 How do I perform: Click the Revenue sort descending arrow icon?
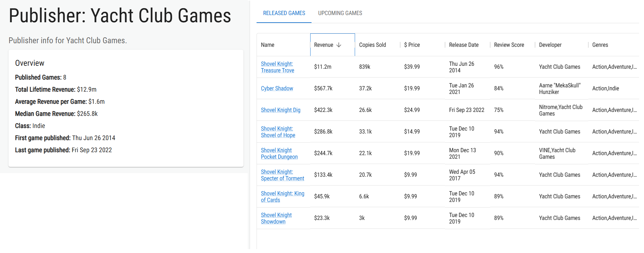(339, 45)
